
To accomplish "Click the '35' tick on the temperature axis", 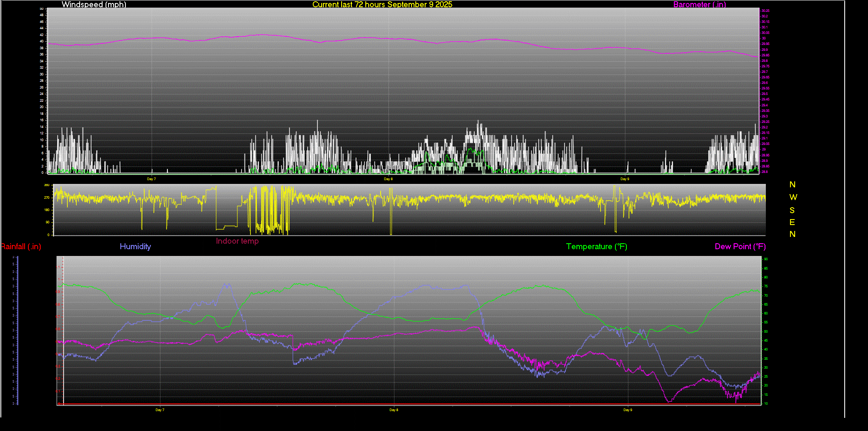I will coord(766,359).
